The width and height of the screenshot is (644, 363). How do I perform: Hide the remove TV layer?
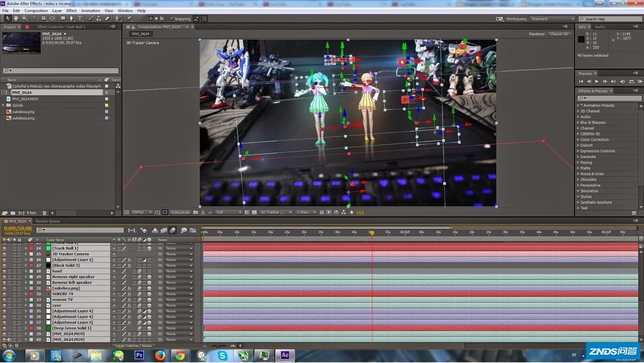coord(4,299)
